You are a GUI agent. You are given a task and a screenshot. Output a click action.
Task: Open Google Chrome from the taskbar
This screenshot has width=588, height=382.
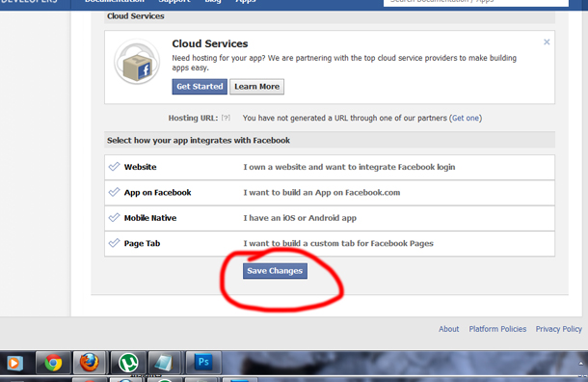click(53, 363)
